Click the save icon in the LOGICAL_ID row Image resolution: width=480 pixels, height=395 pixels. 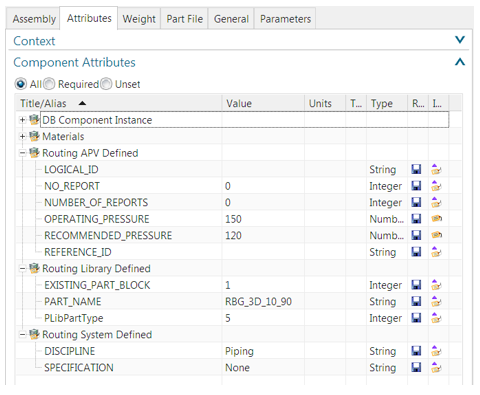pyautogui.click(x=416, y=169)
